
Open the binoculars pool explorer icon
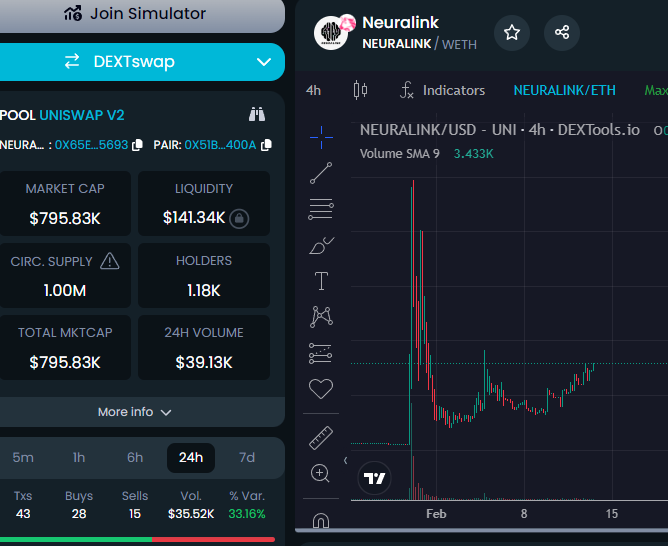tap(257, 114)
